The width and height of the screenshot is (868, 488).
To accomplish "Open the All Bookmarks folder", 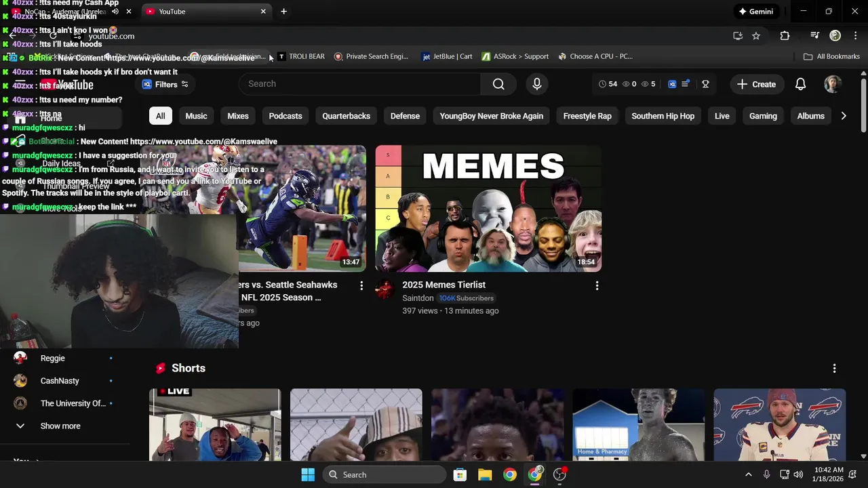I will point(831,56).
